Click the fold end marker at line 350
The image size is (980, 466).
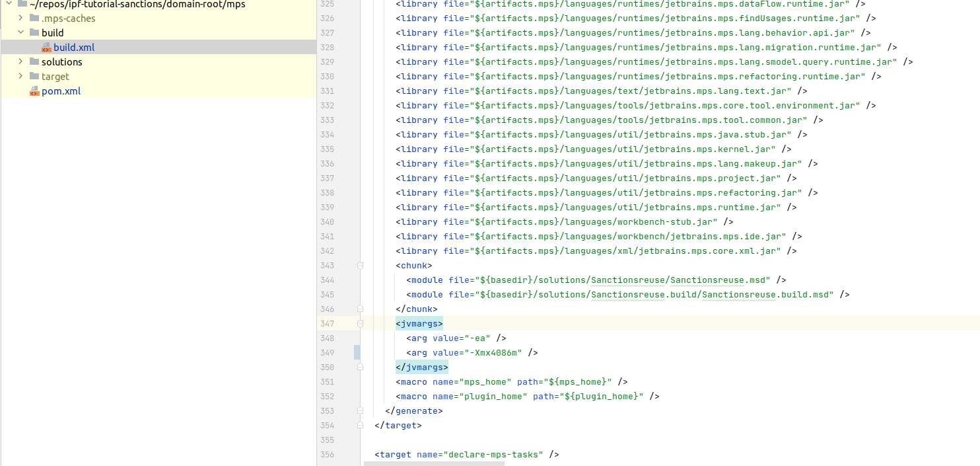(361, 367)
